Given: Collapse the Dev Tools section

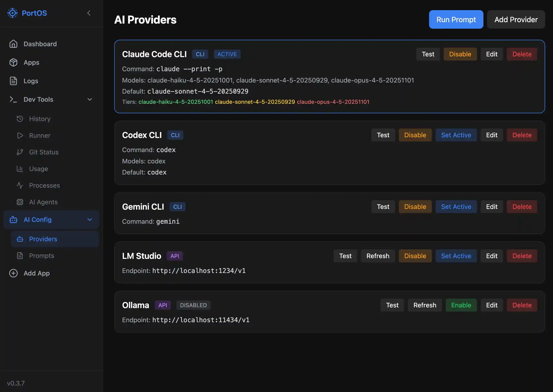Looking at the screenshot, I should pos(89,99).
